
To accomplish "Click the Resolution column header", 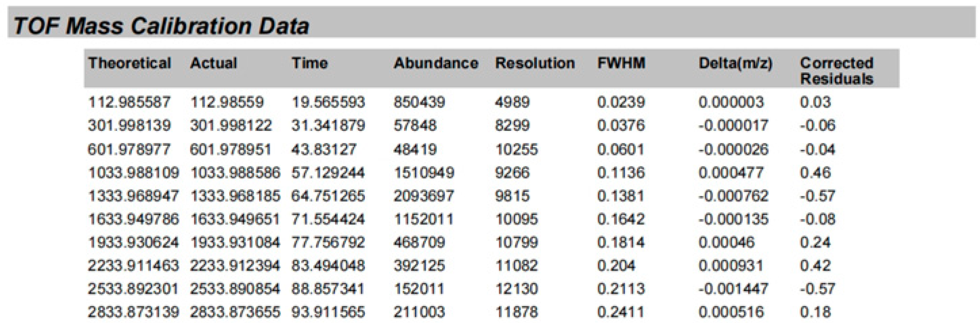I will pos(535,63).
